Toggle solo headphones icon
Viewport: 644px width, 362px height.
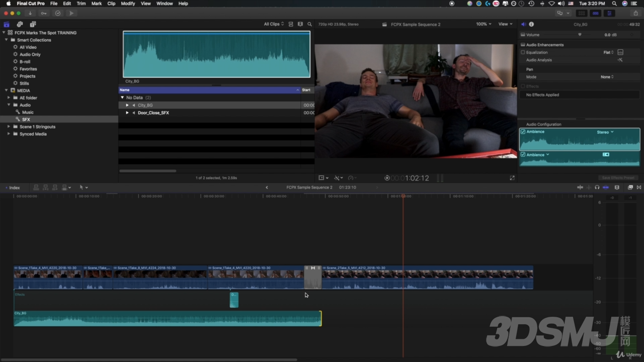pyautogui.click(x=597, y=188)
